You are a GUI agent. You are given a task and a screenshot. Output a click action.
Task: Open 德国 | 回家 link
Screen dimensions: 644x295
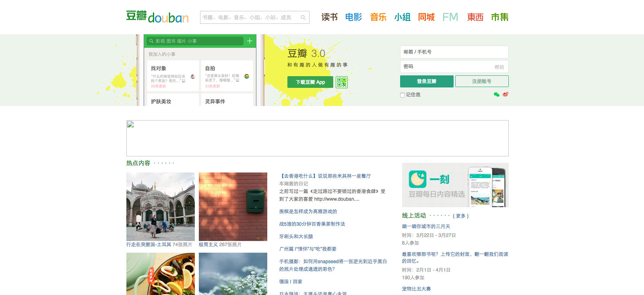pos(291,282)
